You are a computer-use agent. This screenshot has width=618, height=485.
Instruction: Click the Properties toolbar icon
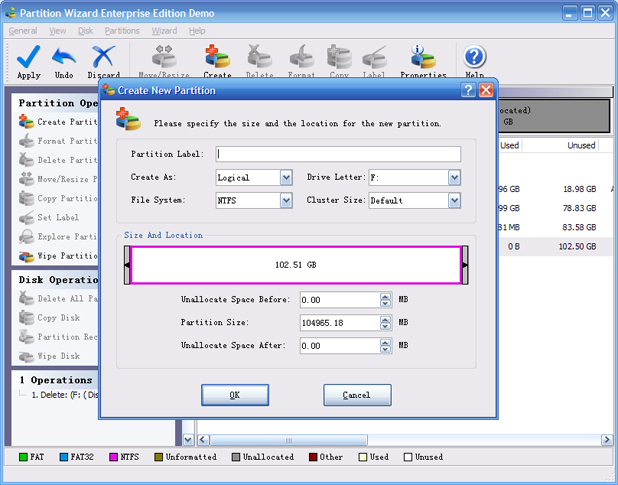pos(423,57)
